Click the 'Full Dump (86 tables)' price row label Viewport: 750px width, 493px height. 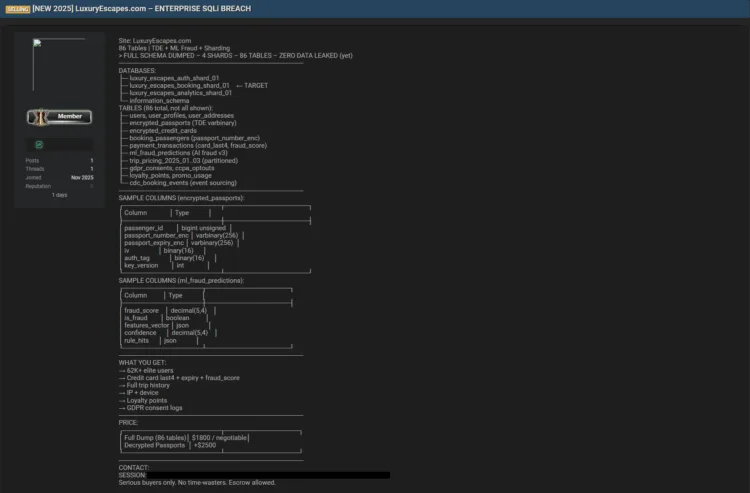155,438
